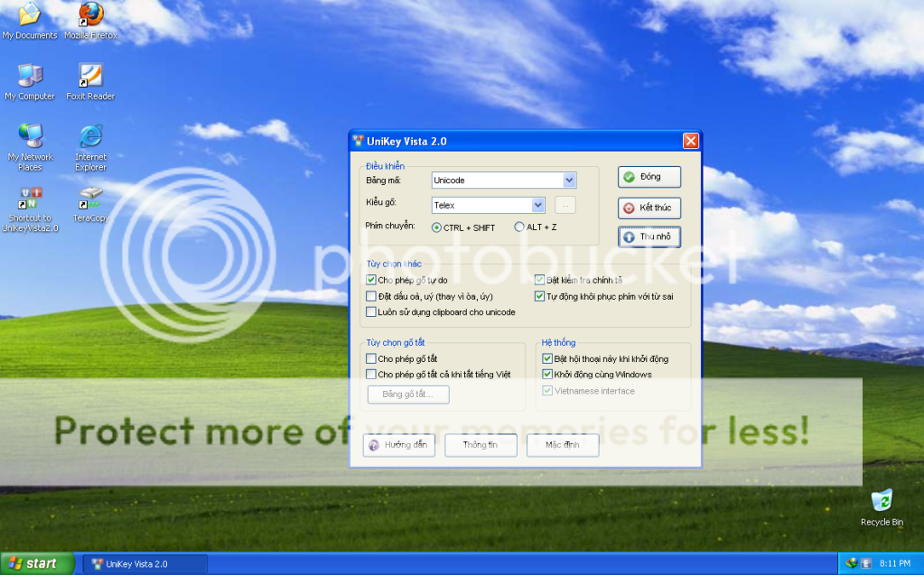Click the Internet Download Manager tray icon

pos(851,563)
